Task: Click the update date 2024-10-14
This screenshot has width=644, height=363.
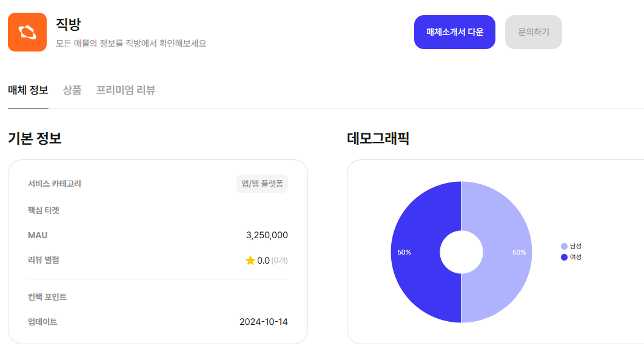Action: click(x=264, y=322)
